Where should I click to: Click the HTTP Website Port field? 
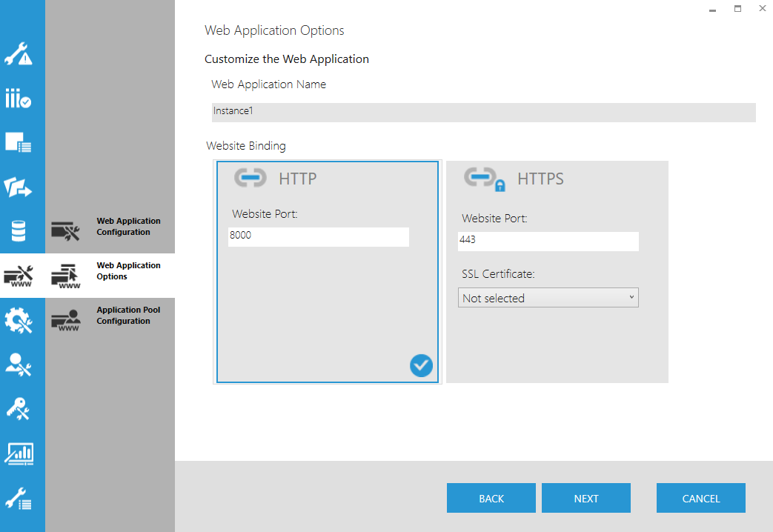[319, 236]
